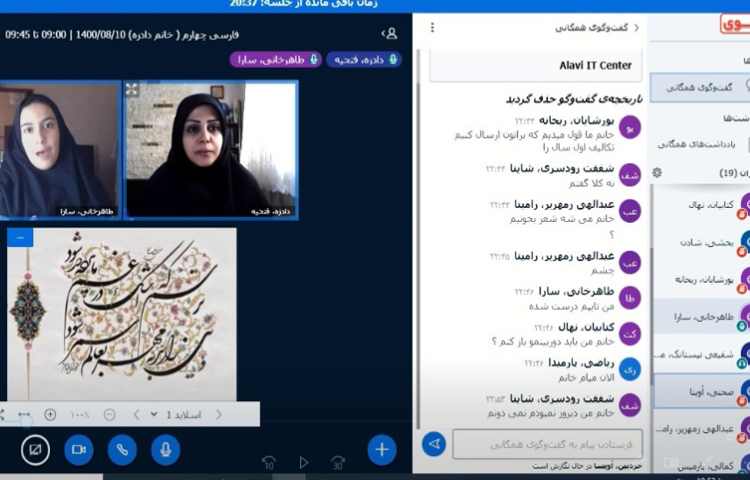Start screen sharing

pos(35,449)
